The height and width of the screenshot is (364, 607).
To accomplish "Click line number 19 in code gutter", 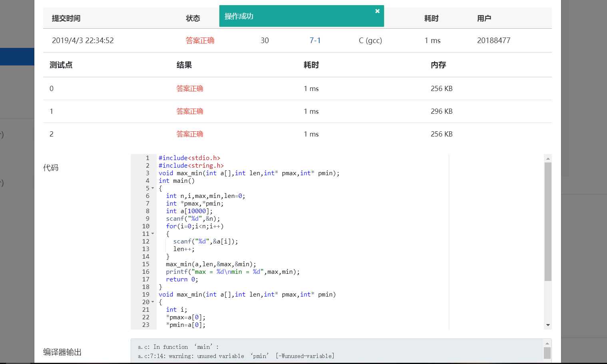I will point(145,295).
